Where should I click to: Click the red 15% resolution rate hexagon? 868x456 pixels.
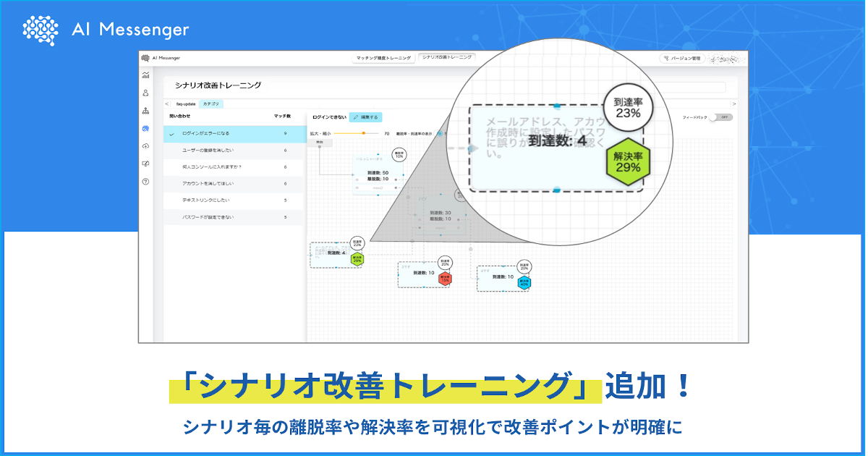click(446, 278)
